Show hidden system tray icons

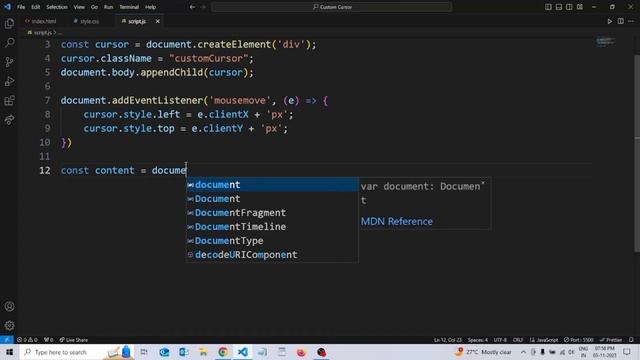(523, 352)
